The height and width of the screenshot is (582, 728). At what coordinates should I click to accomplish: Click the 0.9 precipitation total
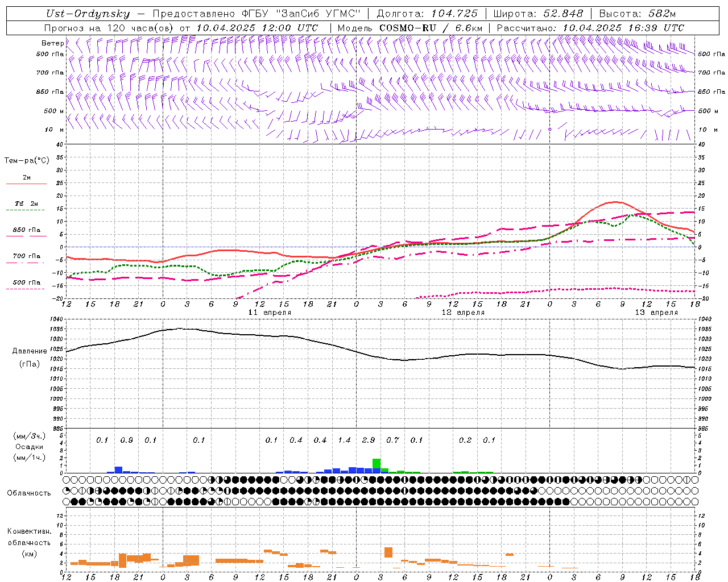(x=126, y=440)
